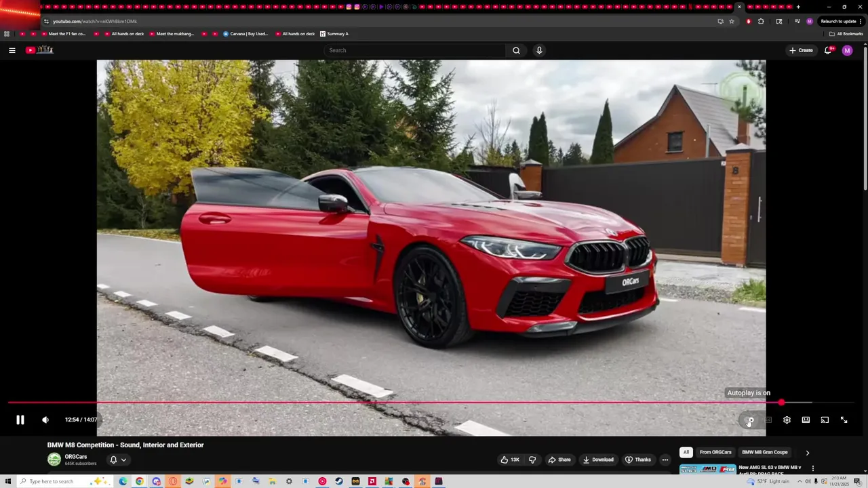The image size is (868, 488).
Task: Open the taskbar weather widget
Action: (769, 481)
